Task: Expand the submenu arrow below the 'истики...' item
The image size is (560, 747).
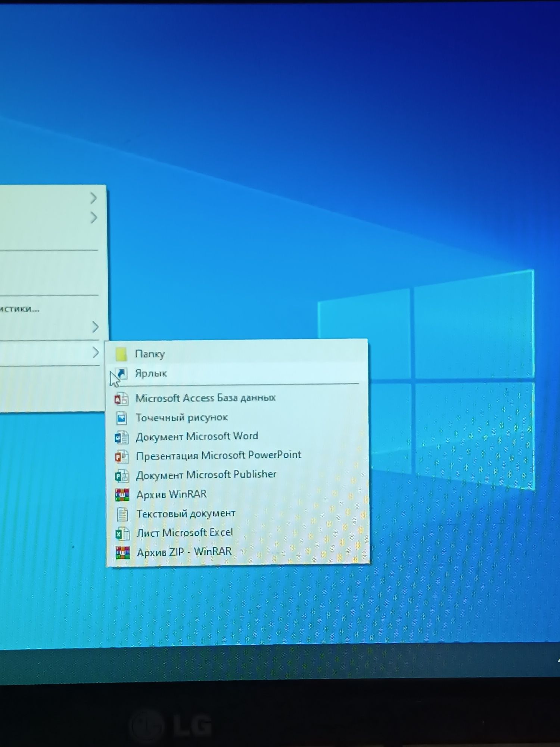Action: click(95, 327)
